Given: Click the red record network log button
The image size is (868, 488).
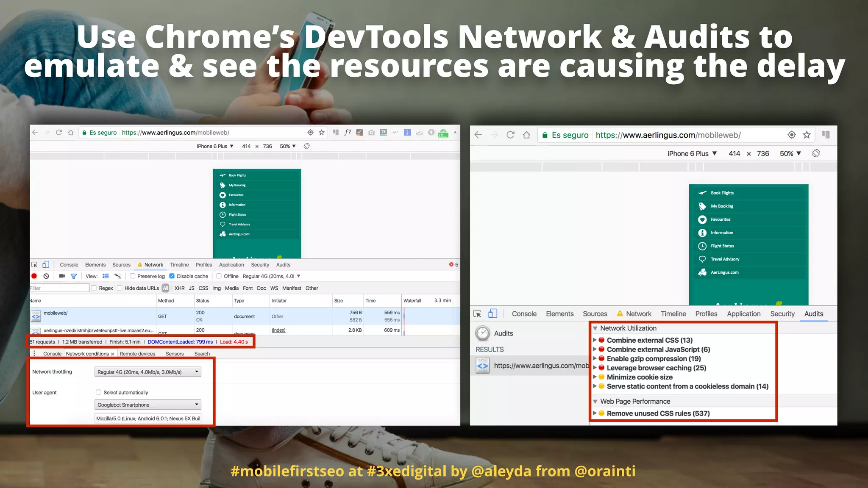Looking at the screenshot, I should click(x=34, y=276).
